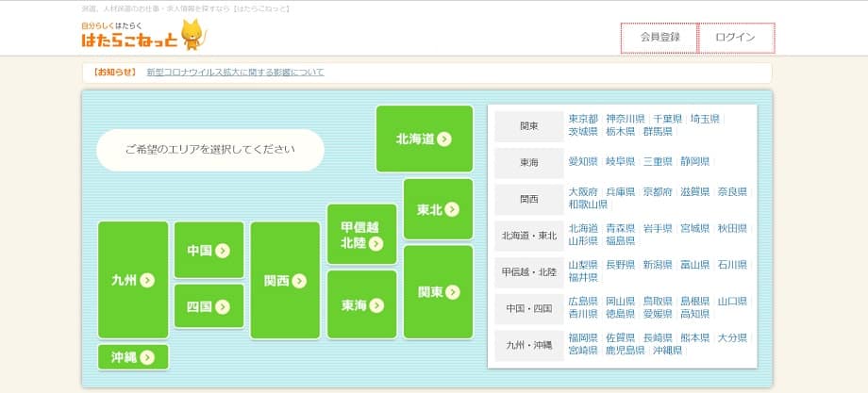Select the 福島県 link
868x393 pixels.
pyautogui.click(x=621, y=241)
